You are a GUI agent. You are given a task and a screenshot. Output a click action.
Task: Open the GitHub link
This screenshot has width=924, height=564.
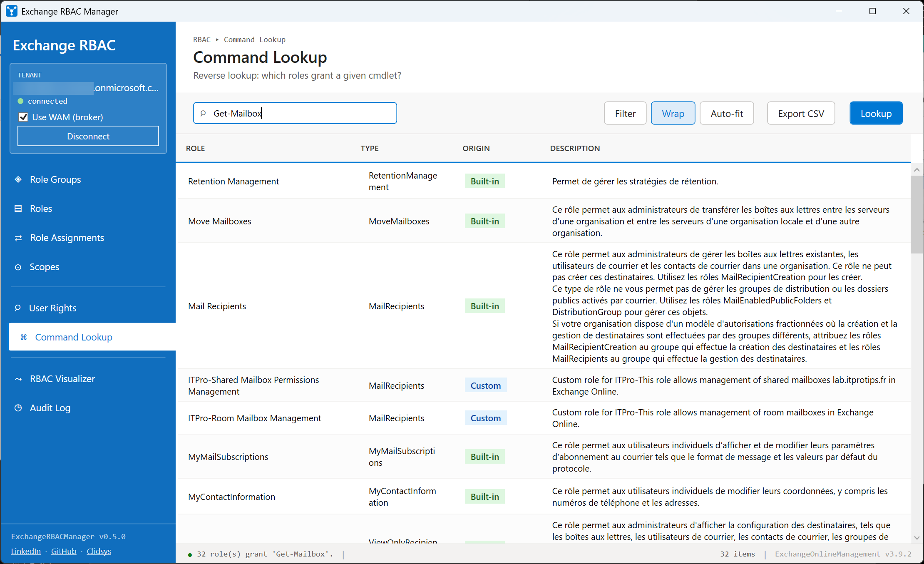coord(64,551)
